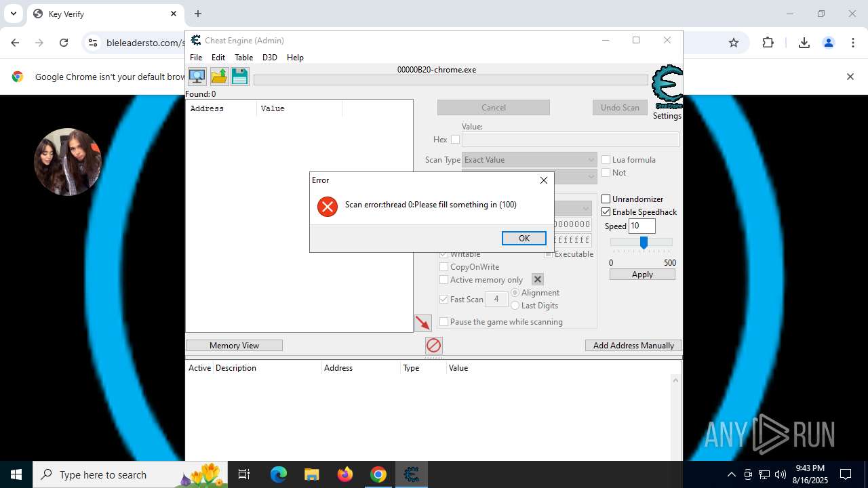Switch to Chrome via taskbar icon
Viewport: 868px width, 488px height.
point(378,474)
